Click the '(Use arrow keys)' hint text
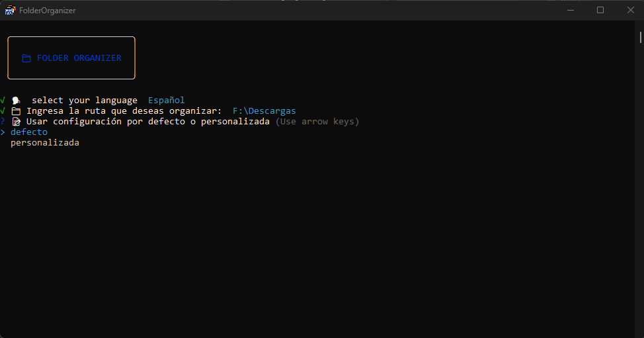The width and height of the screenshot is (644, 338). pyautogui.click(x=317, y=122)
